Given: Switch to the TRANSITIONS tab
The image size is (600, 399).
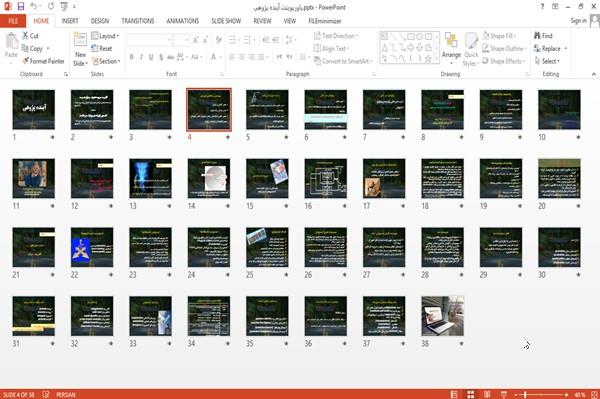Looking at the screenshot, I should click(138, 21).
